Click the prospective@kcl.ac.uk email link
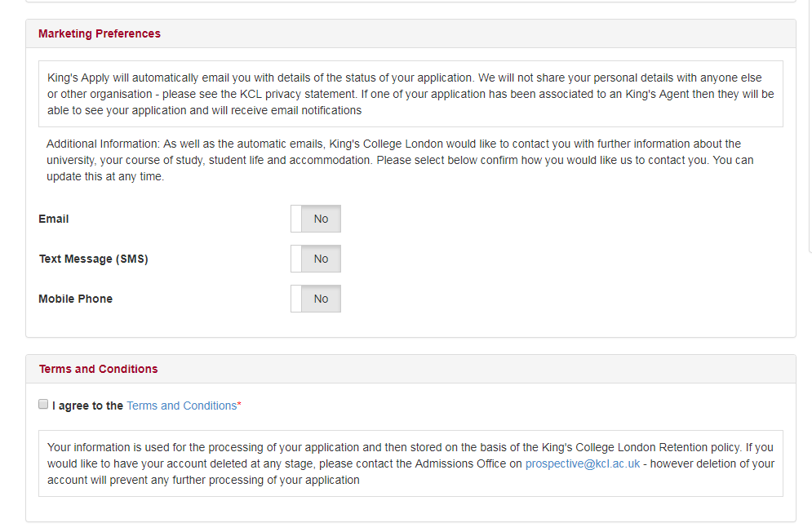This screenshot has width=812, height=532. [x=582, y=463]
